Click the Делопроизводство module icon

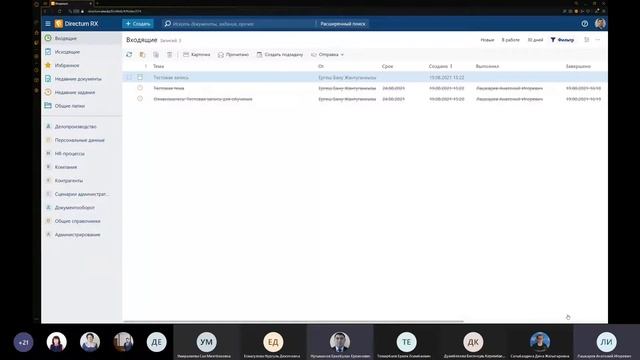(48, 127)
